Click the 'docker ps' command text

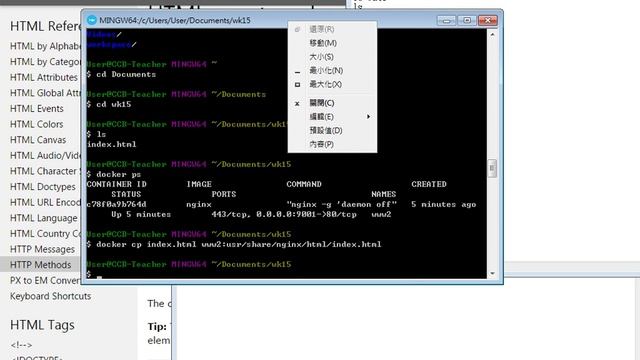[x=119, y=174]
